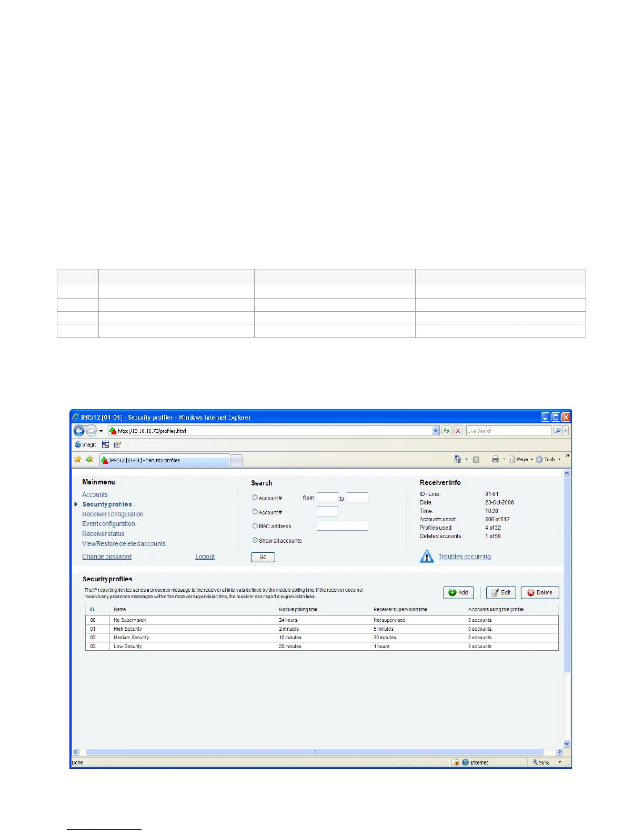Click the Internet zone status bar indicator
Screen dimensions: 644x834
point(475,762)
